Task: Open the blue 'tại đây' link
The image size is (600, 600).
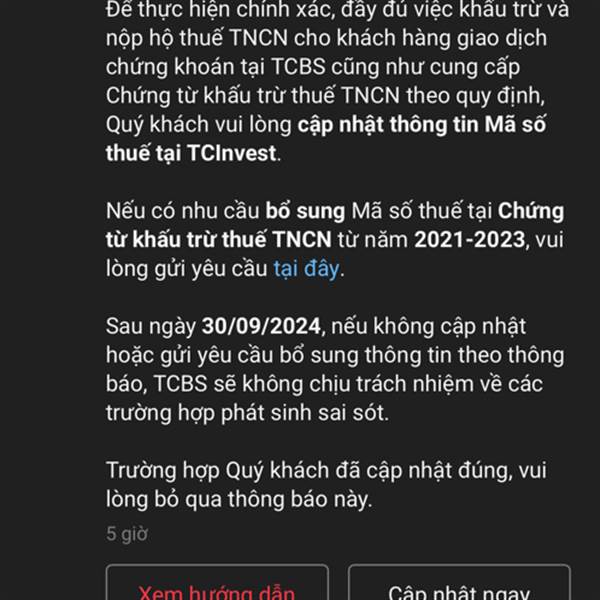Action: 306,269
